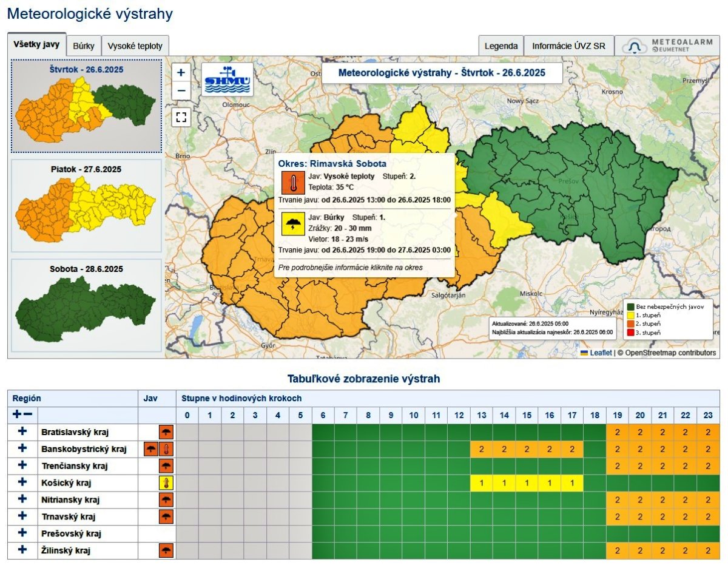The image size is (728, 565).
Task: Toggle fullscreen map view
Action: point(181,117)
